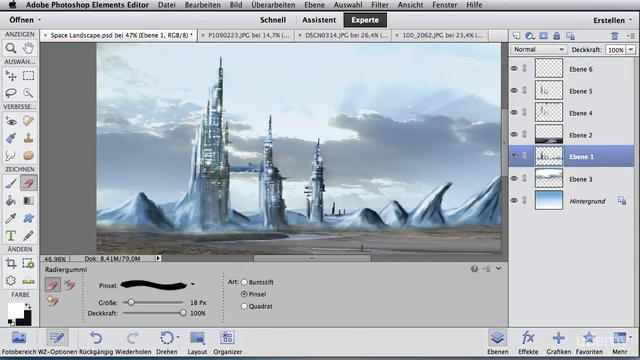Delete layer using the trash icon
The width and height of the screenshot is (640, 360).
pos(615,36)
